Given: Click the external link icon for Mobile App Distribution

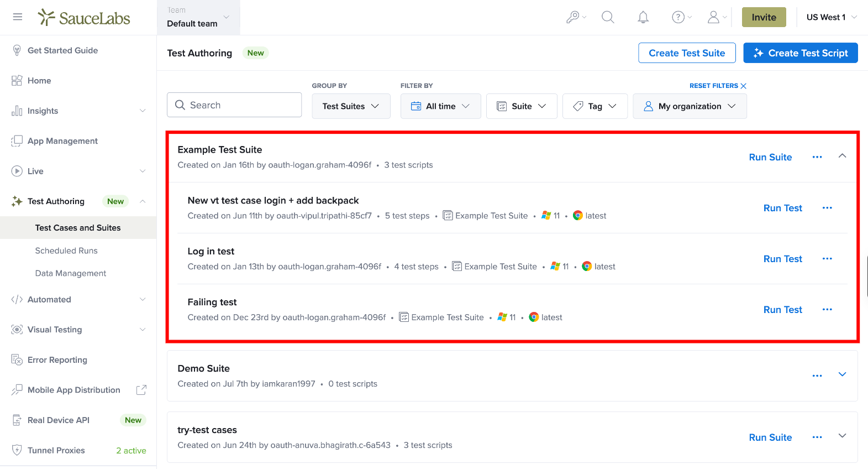Looking at the screenshot, I should pos(141,390).
